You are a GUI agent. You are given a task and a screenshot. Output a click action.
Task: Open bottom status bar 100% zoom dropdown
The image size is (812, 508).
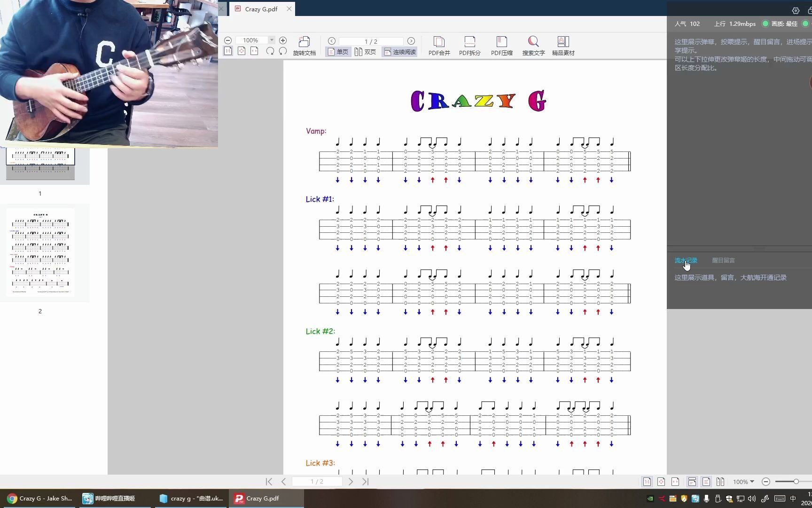743,482
